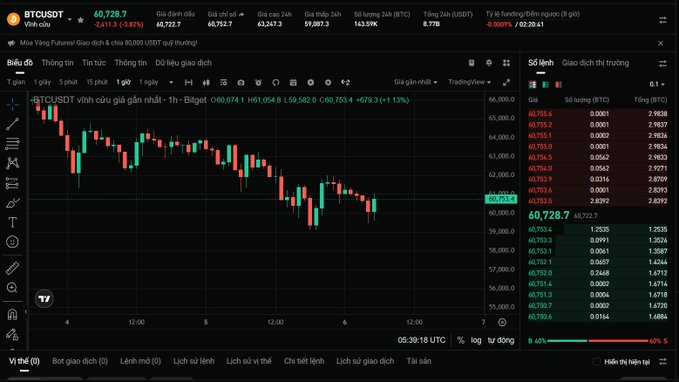
Task: Toggle lock all drawing tools
Action: click(13, 334)
